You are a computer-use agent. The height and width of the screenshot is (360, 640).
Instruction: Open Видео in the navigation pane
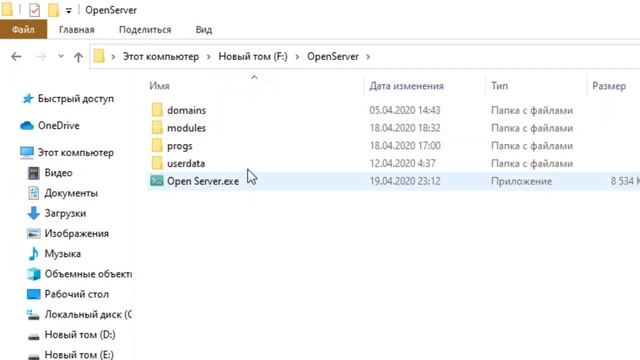click(x=58, y=173)
